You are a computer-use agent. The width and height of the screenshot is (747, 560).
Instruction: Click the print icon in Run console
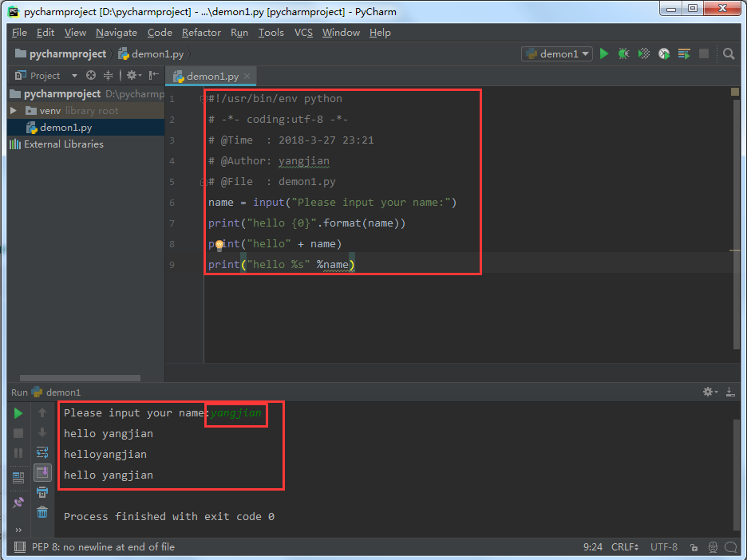pyautogui.click(x=42, y=492)
